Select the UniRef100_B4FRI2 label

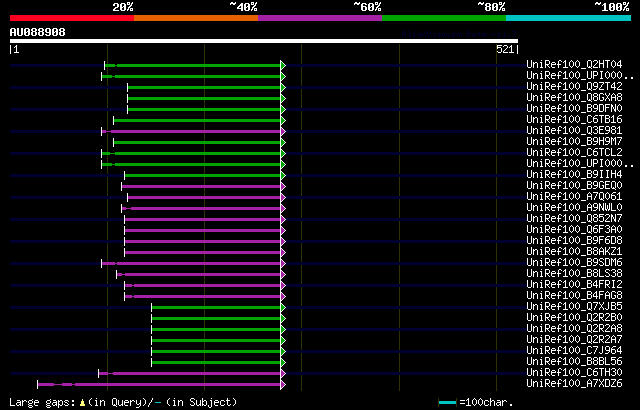pyautogui.click(x=574, y=285)
